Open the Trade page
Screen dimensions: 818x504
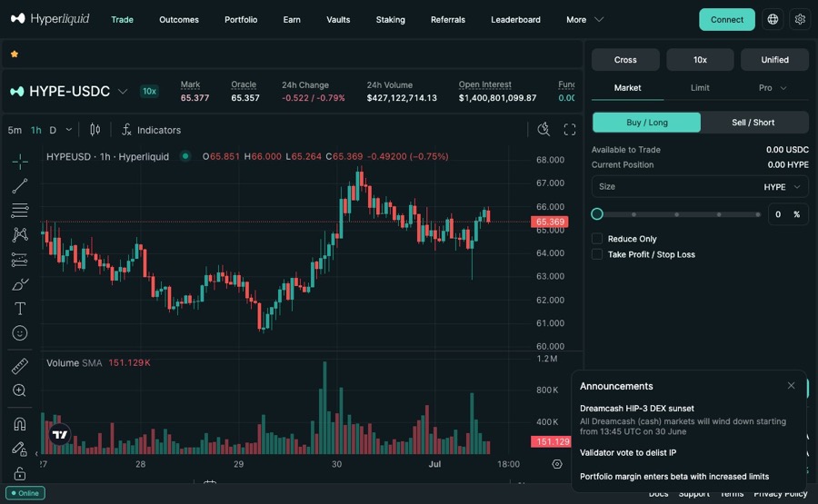[122, 20]
